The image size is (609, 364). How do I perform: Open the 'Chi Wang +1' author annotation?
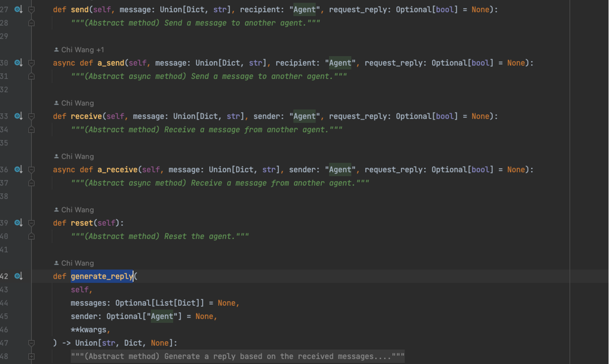[79, 50]
